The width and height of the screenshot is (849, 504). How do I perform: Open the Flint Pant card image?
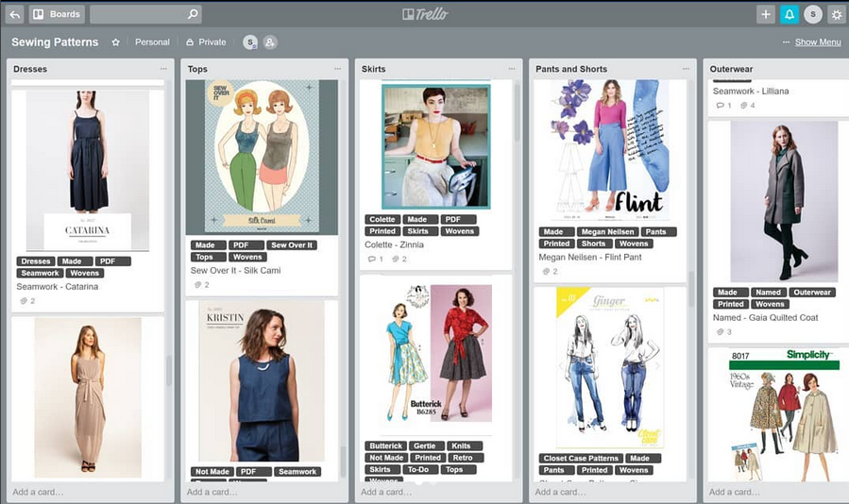click(x=610, y=150)
